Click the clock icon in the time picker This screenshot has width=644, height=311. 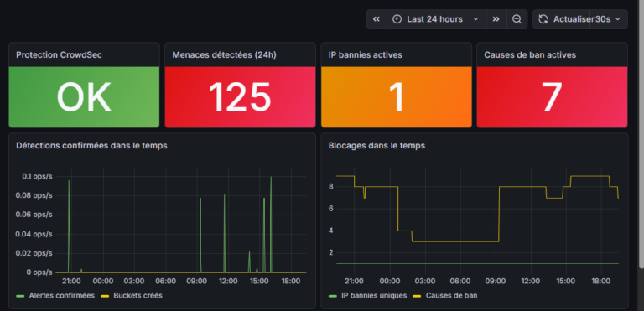click(397, 19)
